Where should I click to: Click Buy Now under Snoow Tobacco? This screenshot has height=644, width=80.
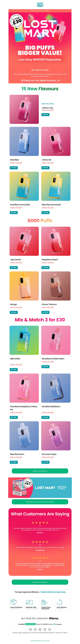coord(45,312)
